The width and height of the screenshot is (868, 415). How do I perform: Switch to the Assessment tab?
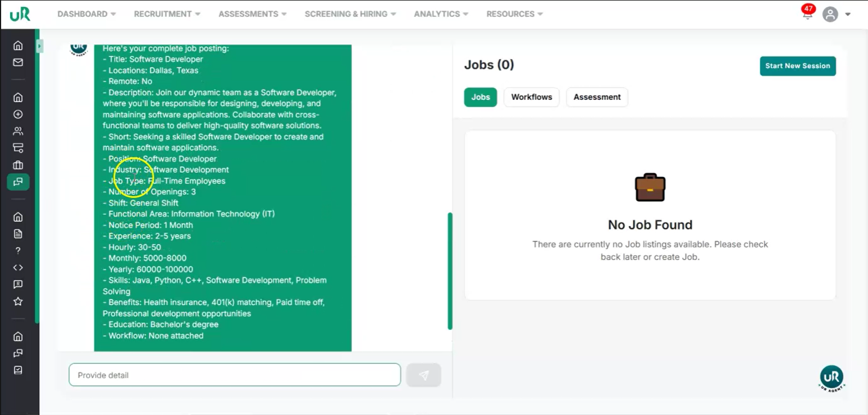tap(597, 97)
